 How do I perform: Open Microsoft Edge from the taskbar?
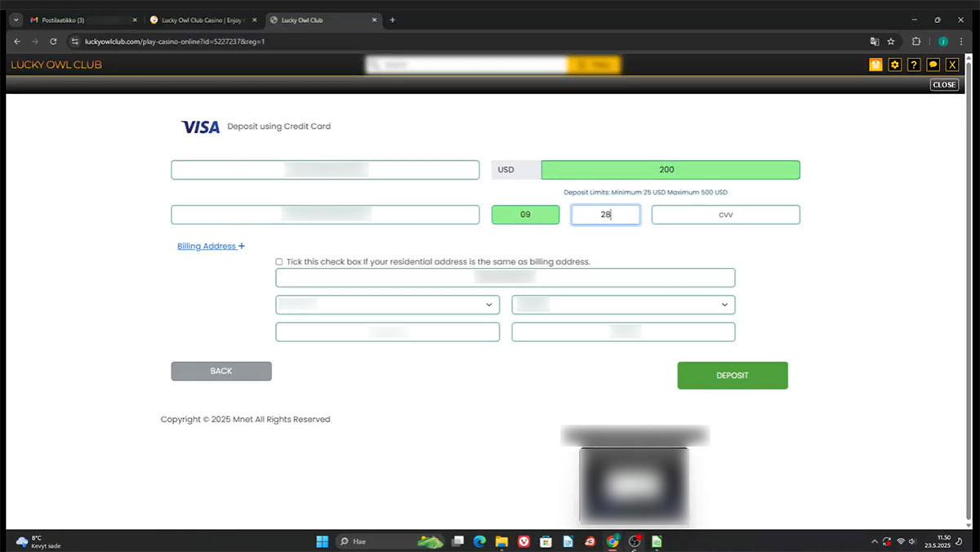point(479,541)
